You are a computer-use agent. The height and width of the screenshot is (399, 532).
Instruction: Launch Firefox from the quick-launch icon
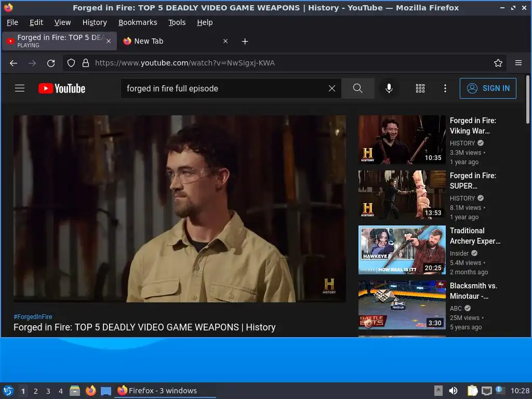[90, 391]
